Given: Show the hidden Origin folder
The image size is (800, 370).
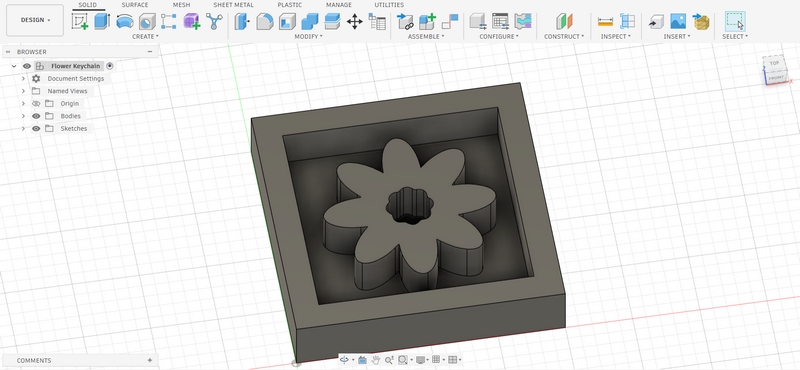Looking at the screenshot, I should [36, 104].
